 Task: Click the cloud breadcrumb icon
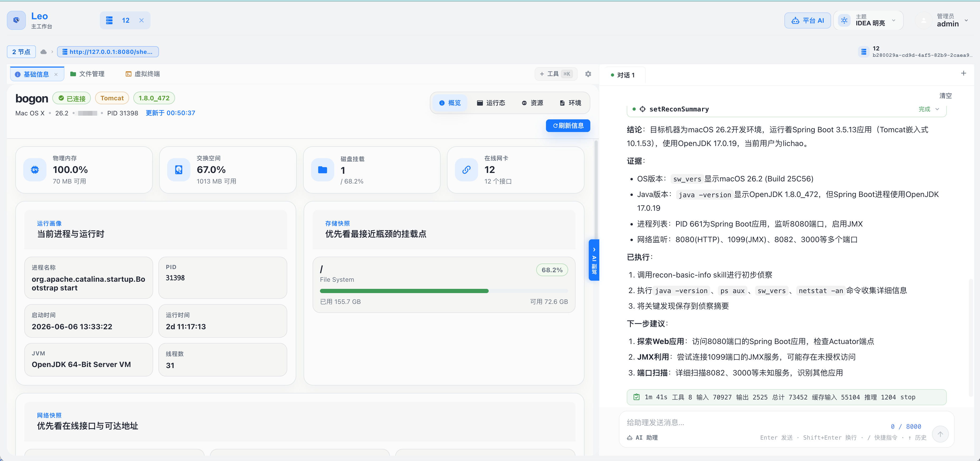click(x=44, y=52)
